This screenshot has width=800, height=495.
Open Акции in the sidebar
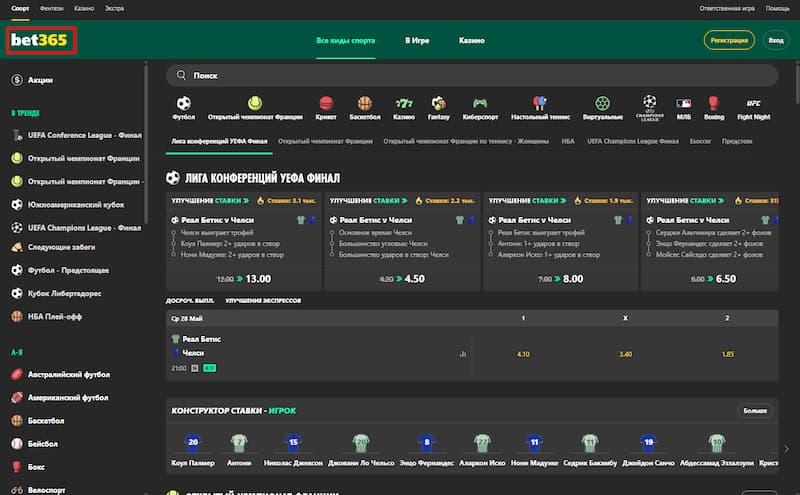pyautogui.click(x=32, y=80)
